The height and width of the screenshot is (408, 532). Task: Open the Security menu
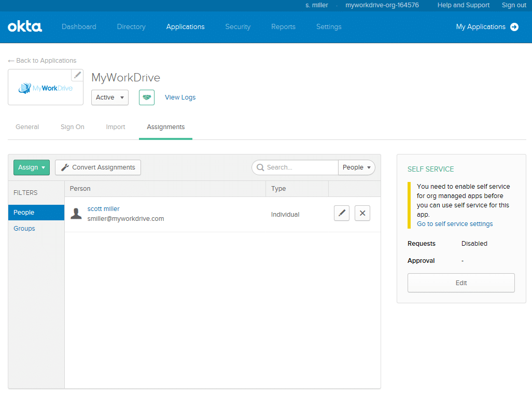click(x=238, y=27)
